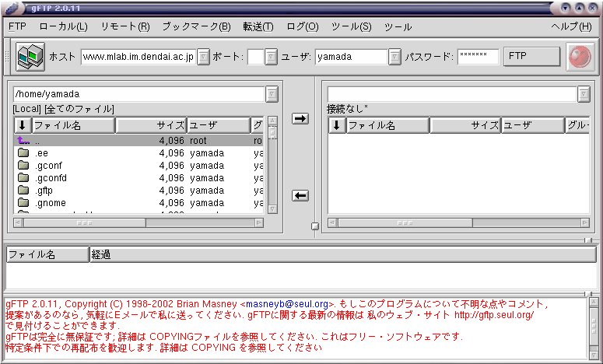Open the ヘルプ(H) menu
The height and width of the screenshot is (364, 603).
[x=571, y=26]
